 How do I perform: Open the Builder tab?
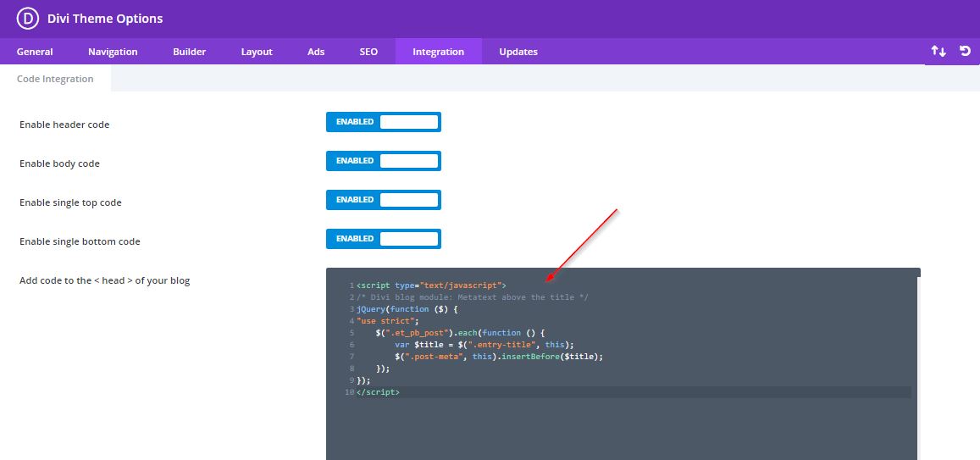tap(190, 51)
